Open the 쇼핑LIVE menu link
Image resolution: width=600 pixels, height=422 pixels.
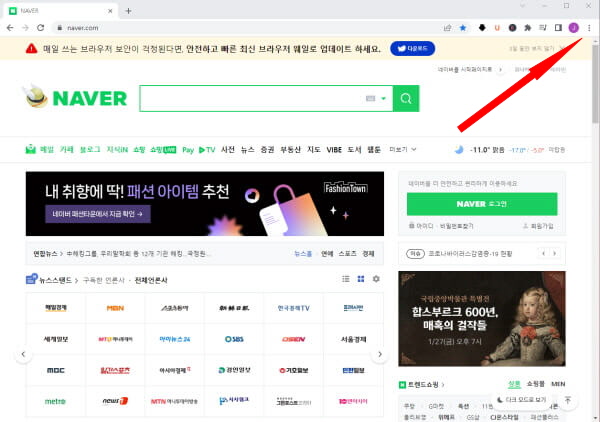click(163, 150)
